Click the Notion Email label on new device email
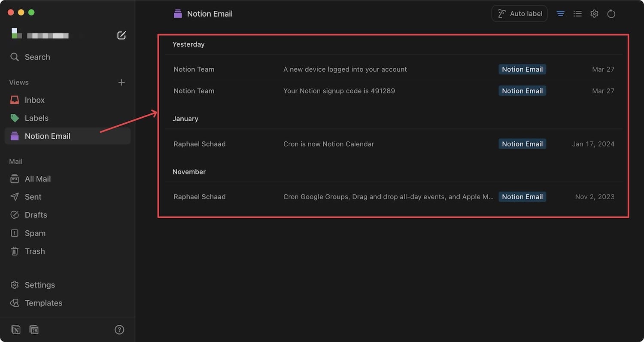644x342 pixels. point(522,69)
